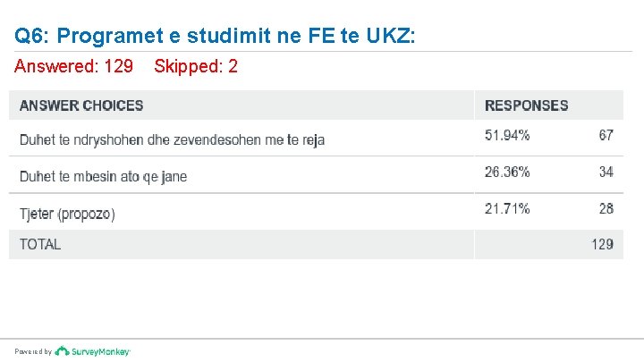Select 'Duhet te mbesin ato qe jane' row
The width and height of the screenshot is (644, 362).
point(104,176)
